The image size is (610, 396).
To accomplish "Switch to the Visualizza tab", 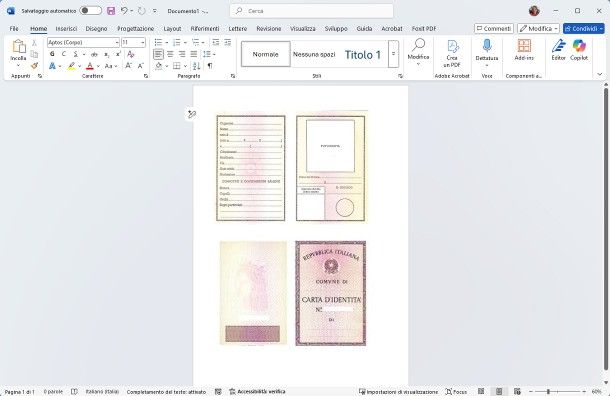I will (303, 28).
